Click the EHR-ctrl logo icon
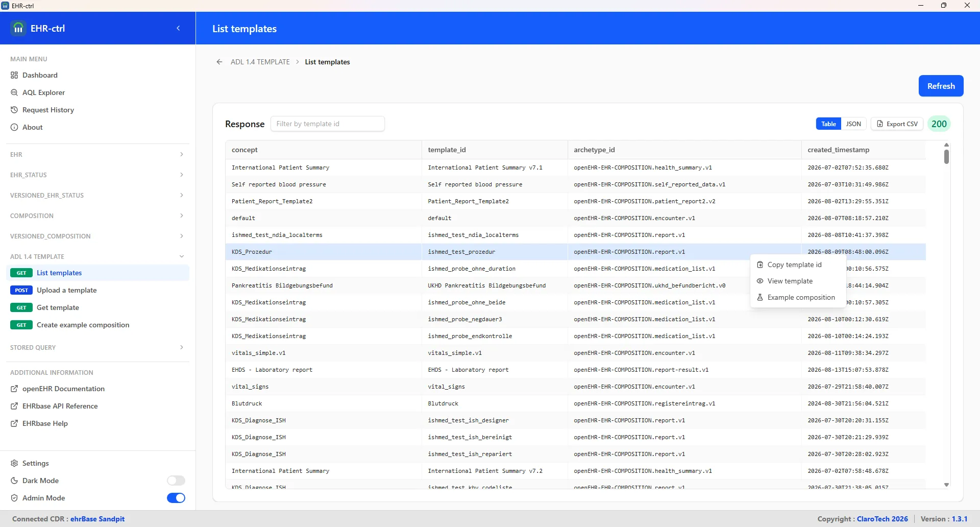 click(x=18, y=28)
